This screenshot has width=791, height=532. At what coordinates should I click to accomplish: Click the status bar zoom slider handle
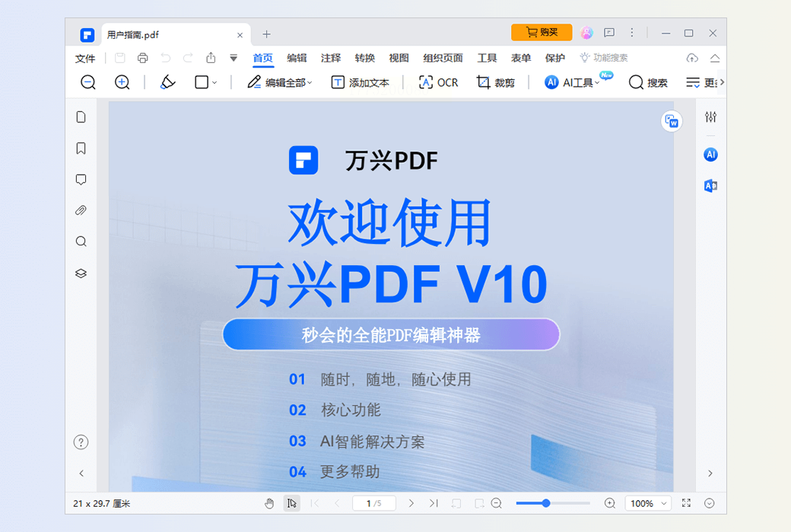pyautogui.click(x=546, y=503)
